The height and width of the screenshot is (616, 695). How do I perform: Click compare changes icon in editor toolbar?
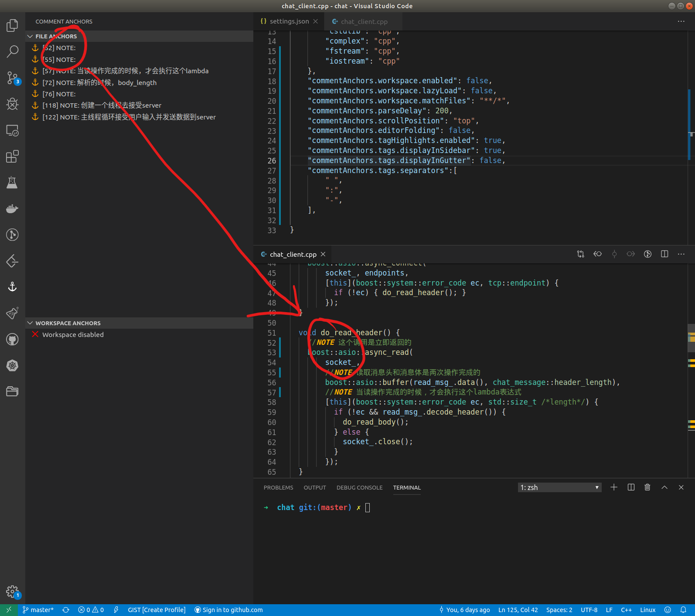click(580, 254)
